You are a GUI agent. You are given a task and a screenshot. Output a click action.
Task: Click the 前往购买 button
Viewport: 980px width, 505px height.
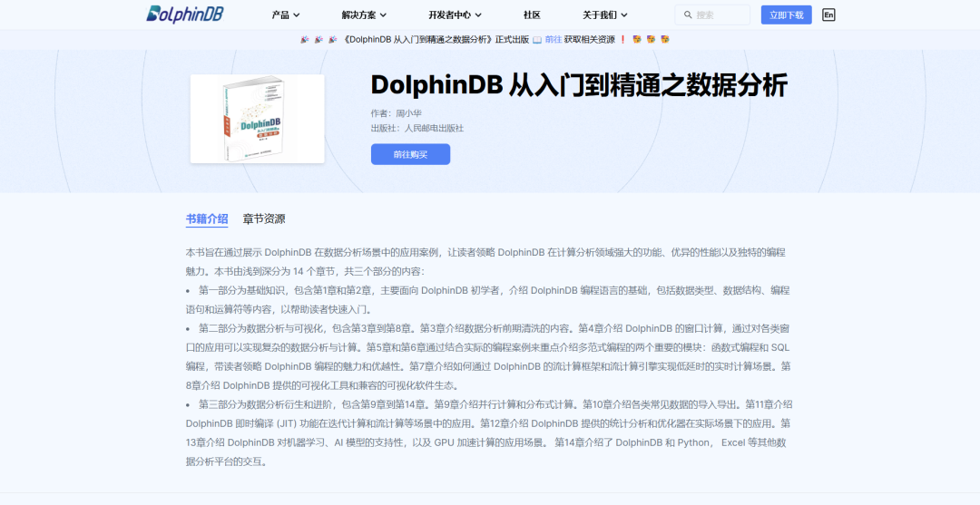pyautogui.click(x=410, y=154)
